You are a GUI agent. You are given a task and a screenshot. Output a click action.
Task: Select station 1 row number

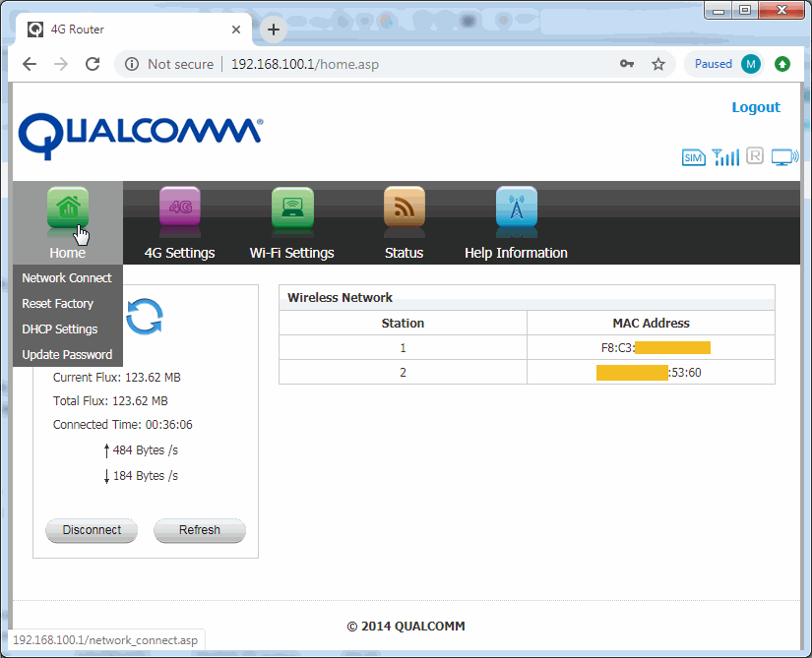click(403, 347)
